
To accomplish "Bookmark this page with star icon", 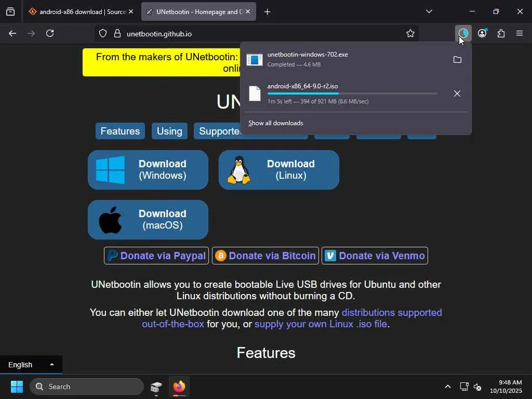I will [x=410, y=34].
